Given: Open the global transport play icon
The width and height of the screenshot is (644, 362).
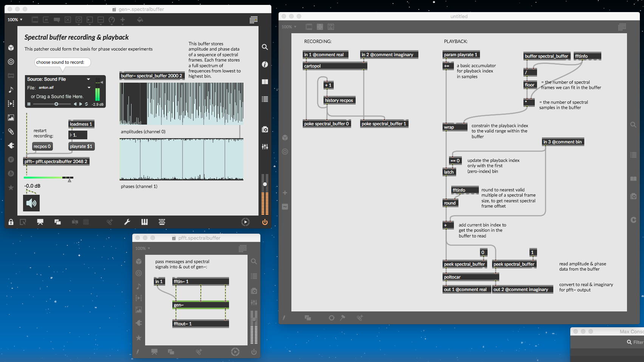Looking at the screenshot, I should coord(245,222).
